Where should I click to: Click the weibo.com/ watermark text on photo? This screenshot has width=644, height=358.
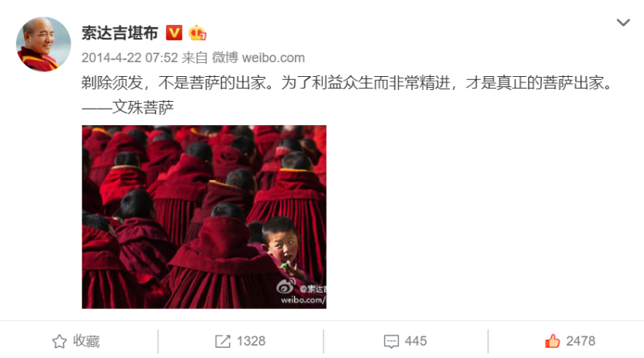pos(303,300)
